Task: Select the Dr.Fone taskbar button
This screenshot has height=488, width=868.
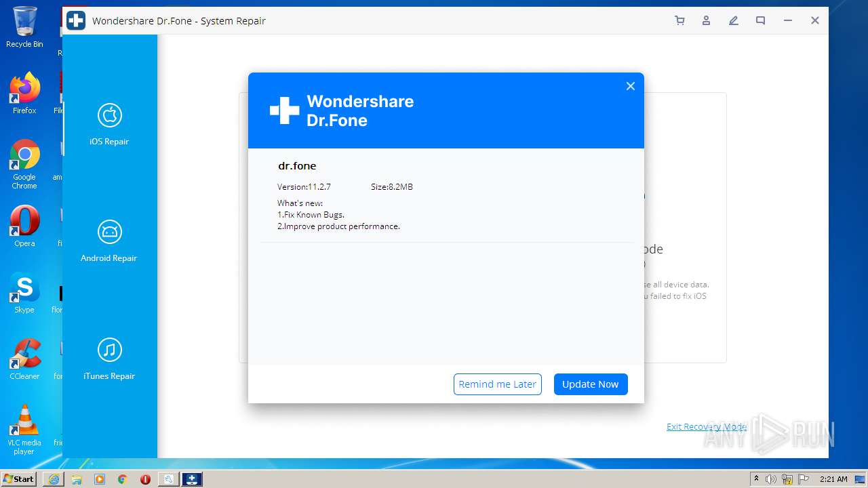Action: 192,479
